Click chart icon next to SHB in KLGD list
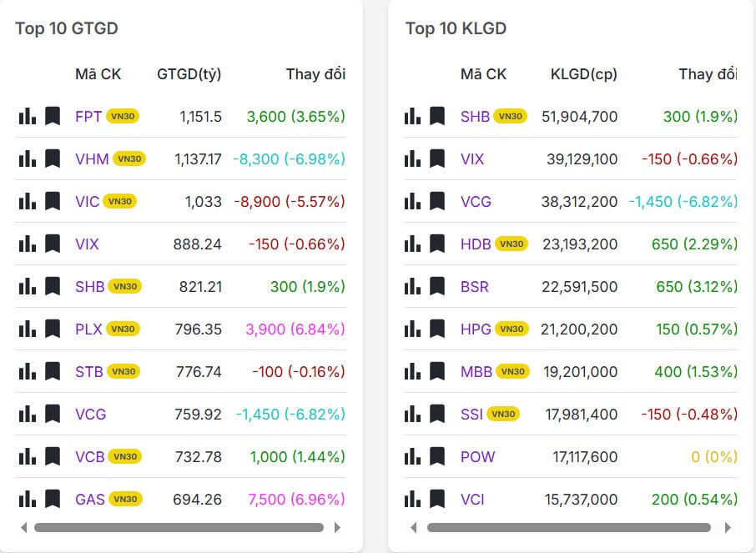Screen dimensions: 756x553 [412, 116]
